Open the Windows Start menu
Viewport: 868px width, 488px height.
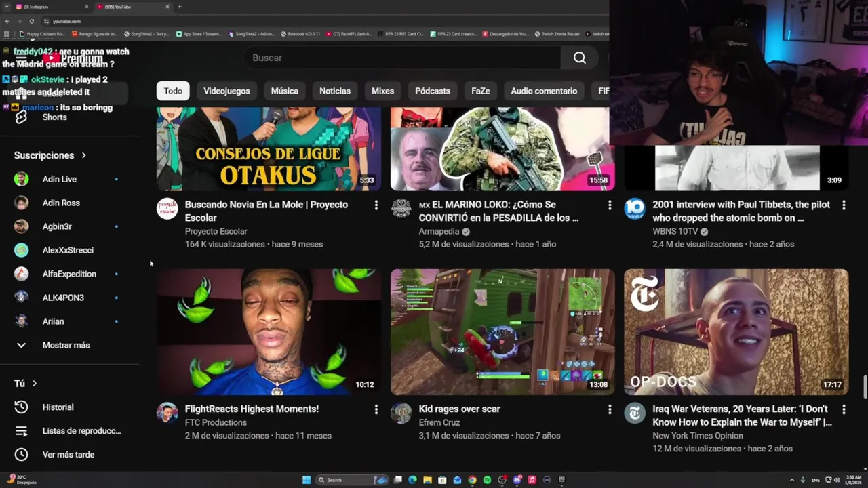307,480
